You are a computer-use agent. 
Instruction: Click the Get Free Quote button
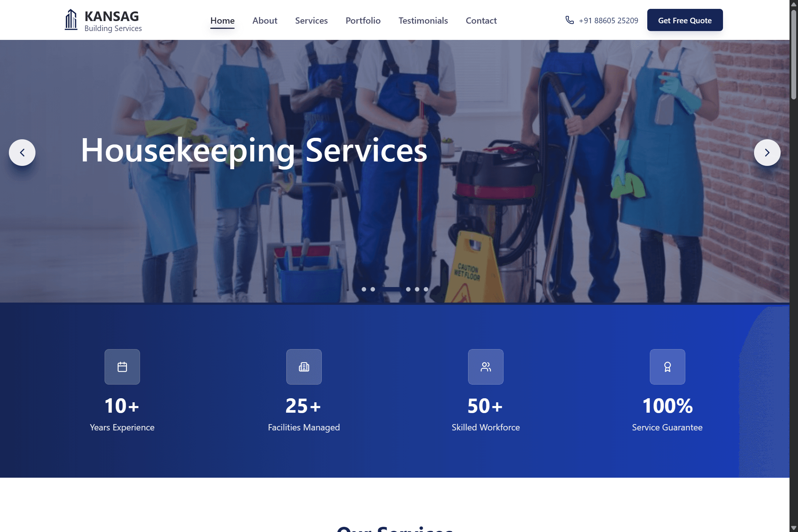coord(685,20)
